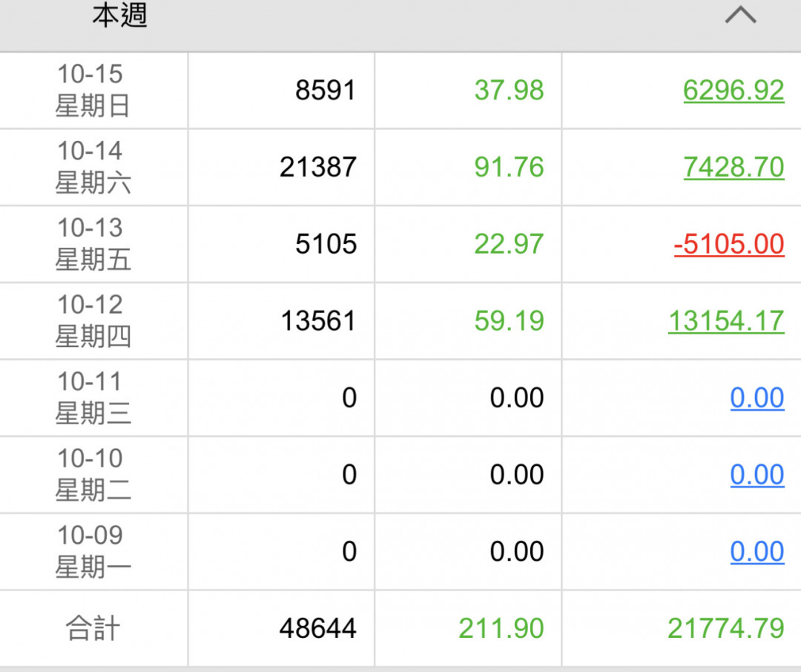Viewport: 801px width, 672px height.
Task: Select the 10-13 星期五 date cell
Action: [x=93, y=244]
